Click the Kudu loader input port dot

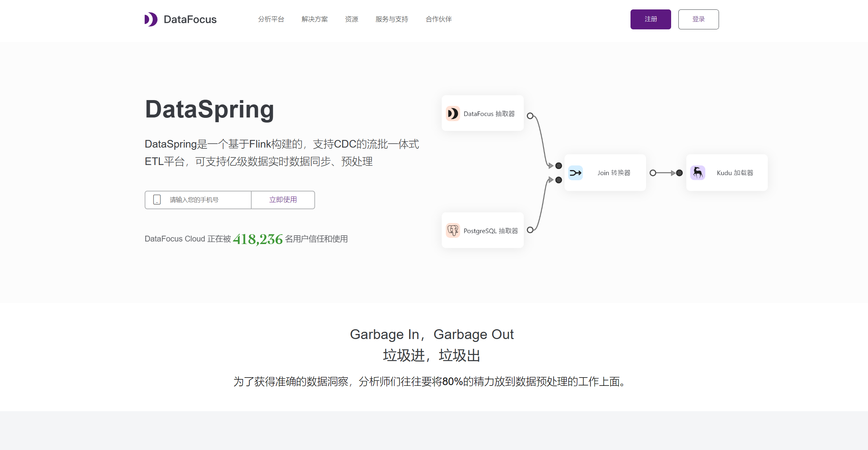(x=679, y=173)
